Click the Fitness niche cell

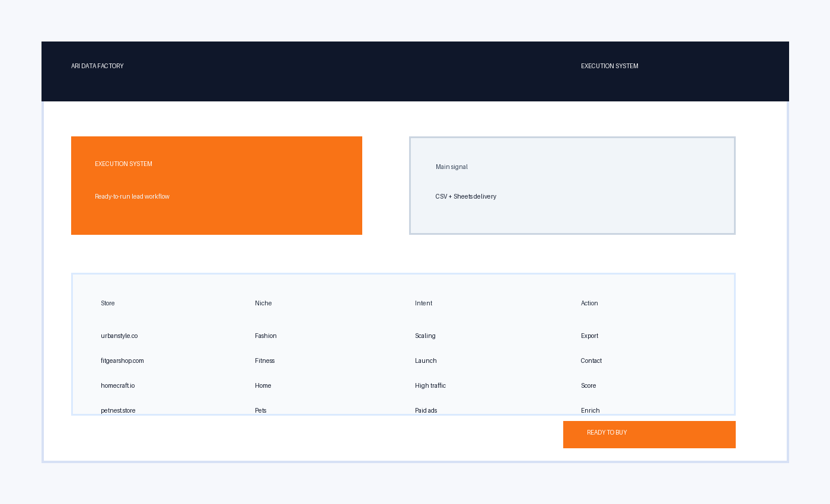pos(265,361)
